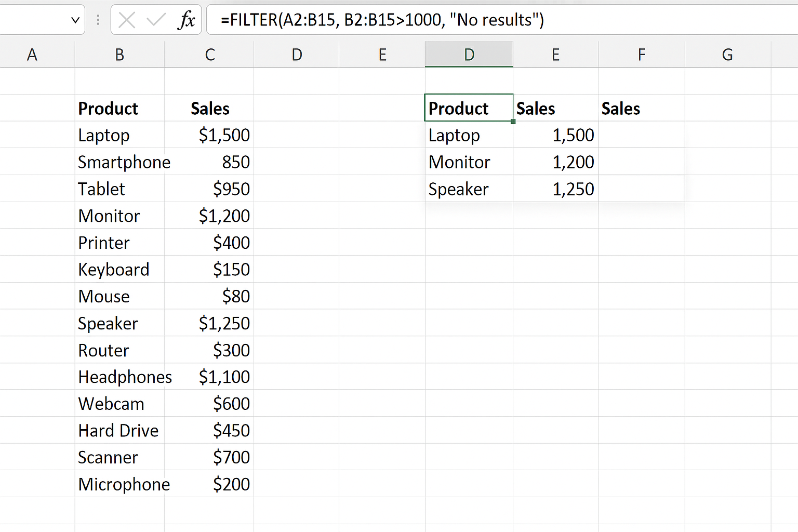Select the Printer cell

[x=119, y=243]
